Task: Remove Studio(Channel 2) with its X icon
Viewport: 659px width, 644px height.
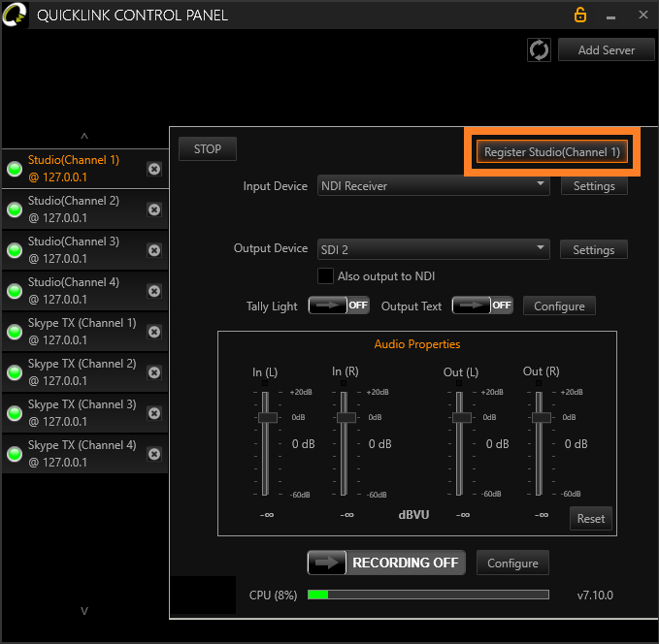Action: [x=154, y=209]
